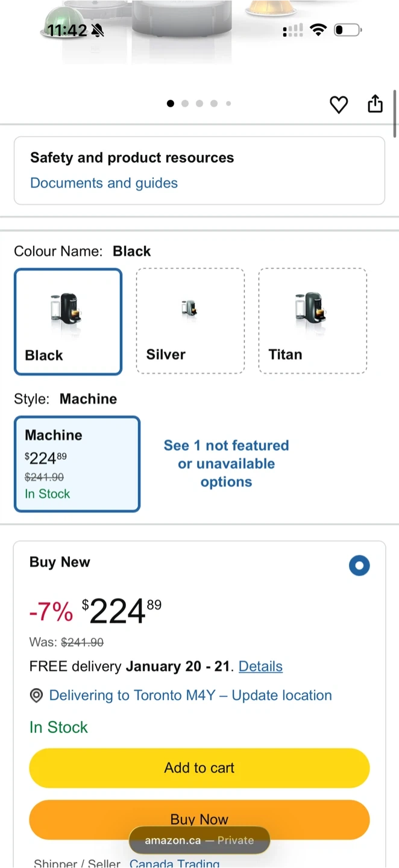Tap the battery status icon
Screen dimensions: 399x868
tap(347, 30)
